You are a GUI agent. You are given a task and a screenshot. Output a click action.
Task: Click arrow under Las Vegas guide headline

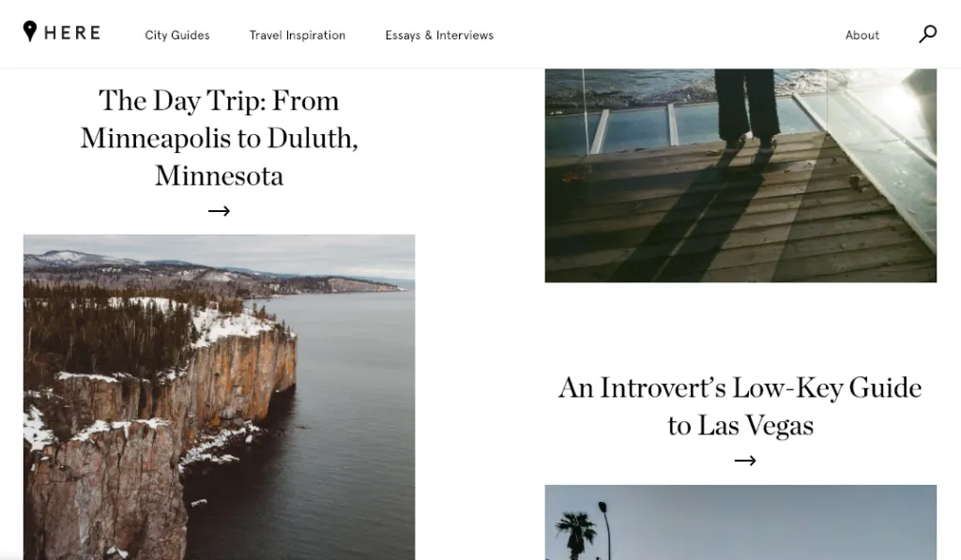tap(744, 461)
